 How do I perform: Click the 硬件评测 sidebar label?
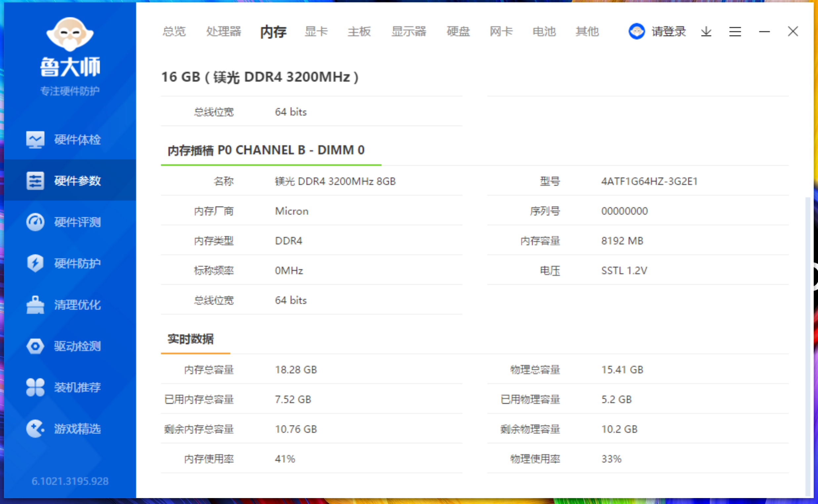pos(77,222)
